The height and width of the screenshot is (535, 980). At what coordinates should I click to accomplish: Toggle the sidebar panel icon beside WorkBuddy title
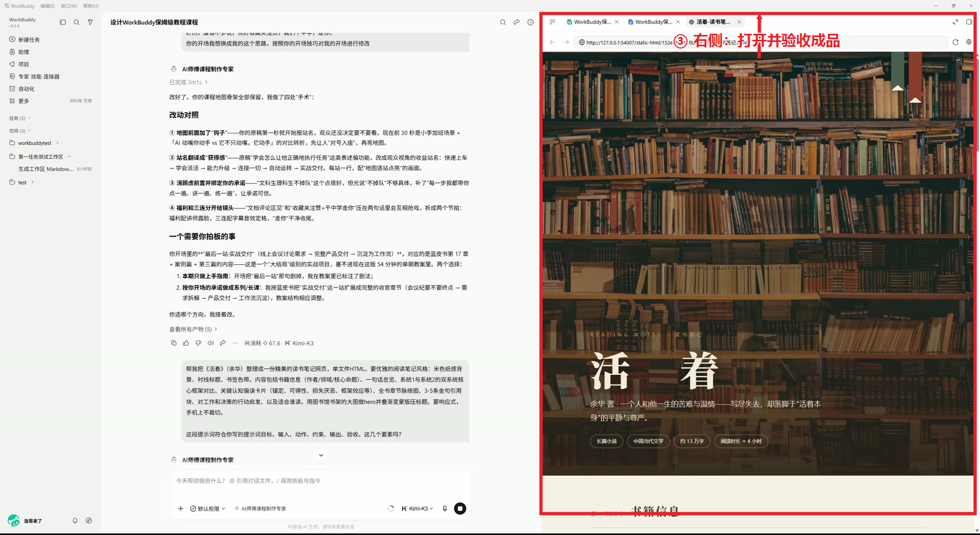[x=63, y=22]
